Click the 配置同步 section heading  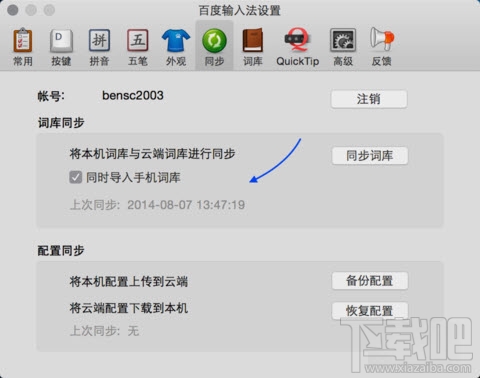[x=61, y=251]
